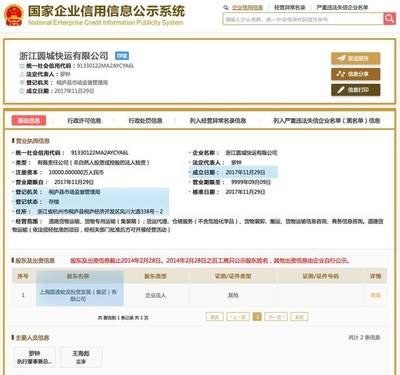The width and height of the screenshot is (400, 375).
Task: Focus the enterprise name search field
Action: pyautogui.click(x=303, y=19)
